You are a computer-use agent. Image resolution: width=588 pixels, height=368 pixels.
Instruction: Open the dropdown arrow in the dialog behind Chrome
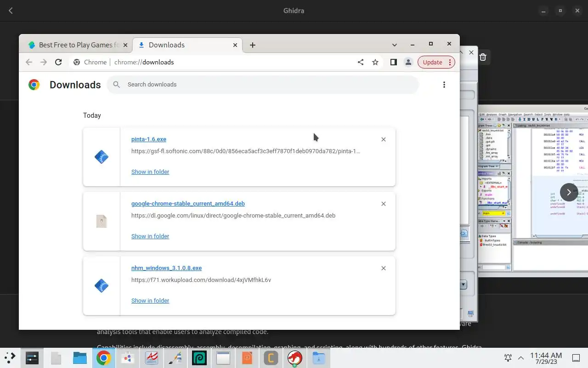point(463,285)
